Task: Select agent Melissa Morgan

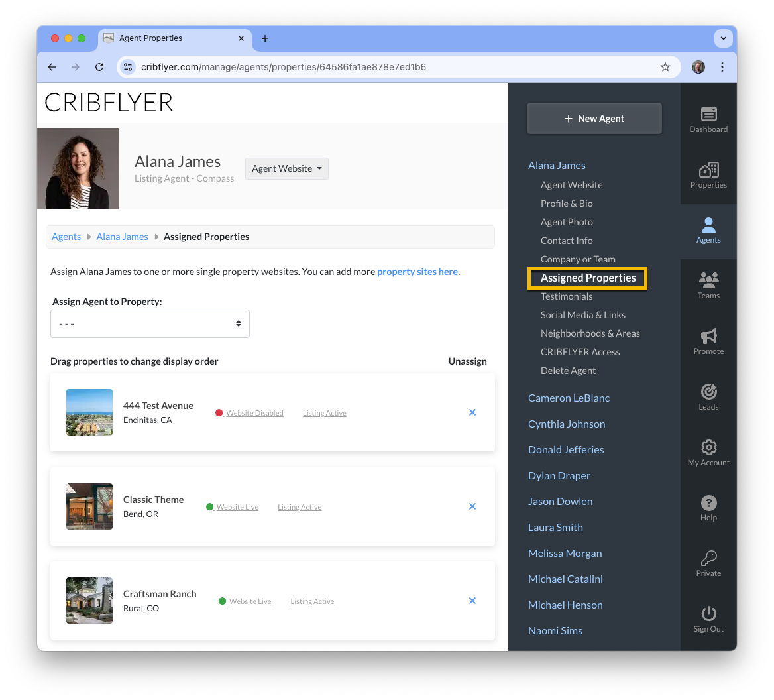Action: point(565,554)
